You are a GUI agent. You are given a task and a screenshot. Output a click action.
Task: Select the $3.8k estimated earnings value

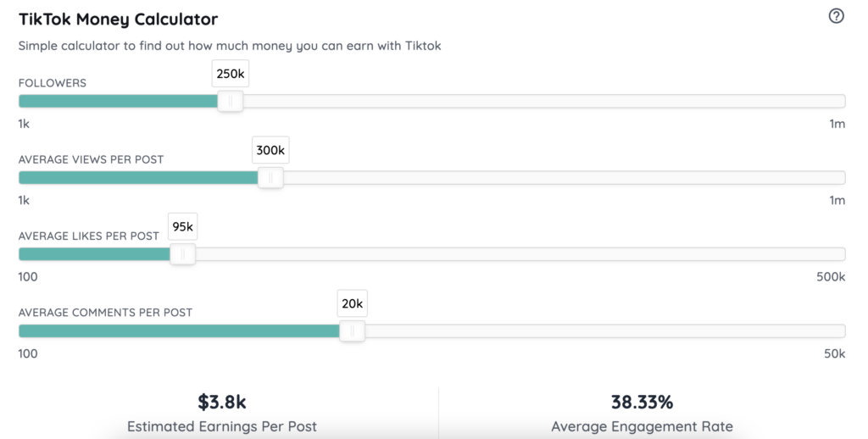point(222,402)
